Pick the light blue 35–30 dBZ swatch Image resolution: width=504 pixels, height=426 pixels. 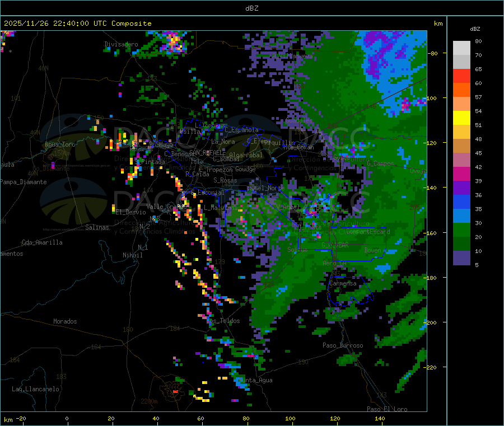pyautogui.click(x=461, y=216)
